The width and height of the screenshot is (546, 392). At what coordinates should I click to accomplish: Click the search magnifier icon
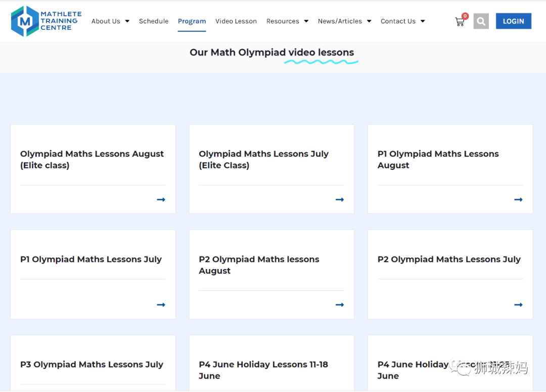pyautogui.click(x=481, y=21)
